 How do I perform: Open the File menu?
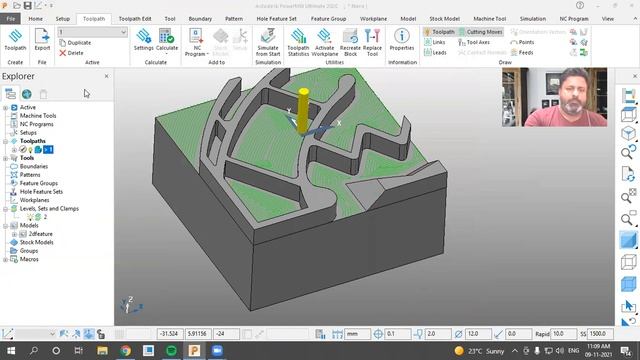click(10, 19)
